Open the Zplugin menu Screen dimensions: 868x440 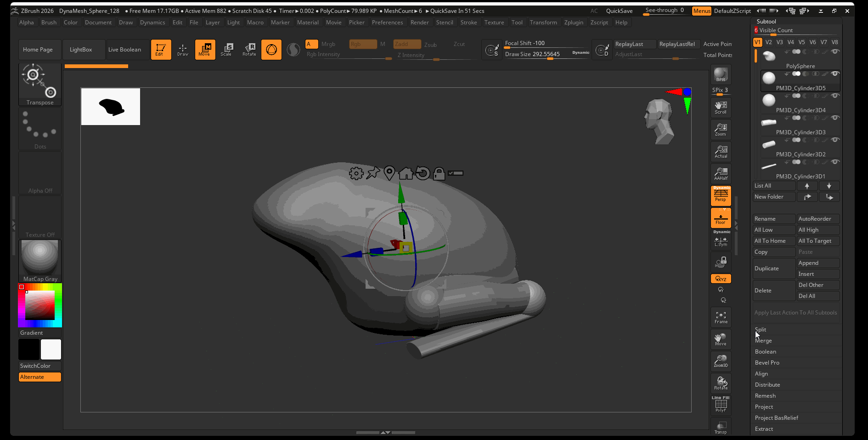click(x=574, y=23)
